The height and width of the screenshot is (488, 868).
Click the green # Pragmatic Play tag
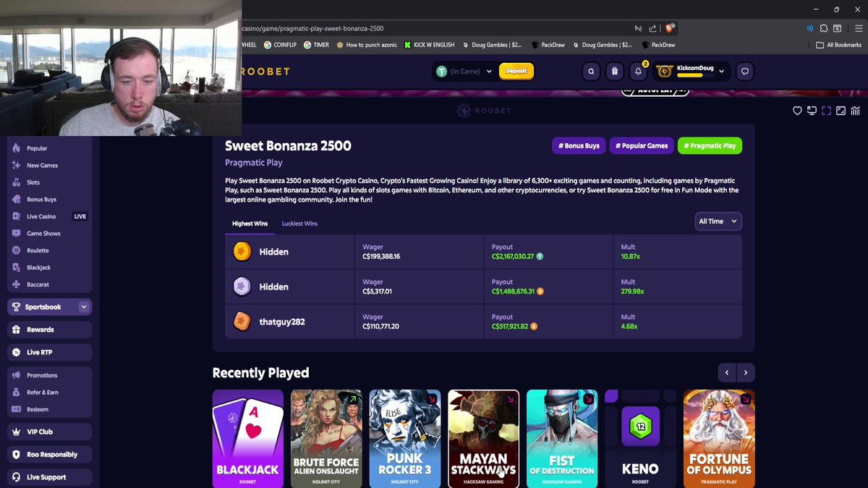click(710, 145)
